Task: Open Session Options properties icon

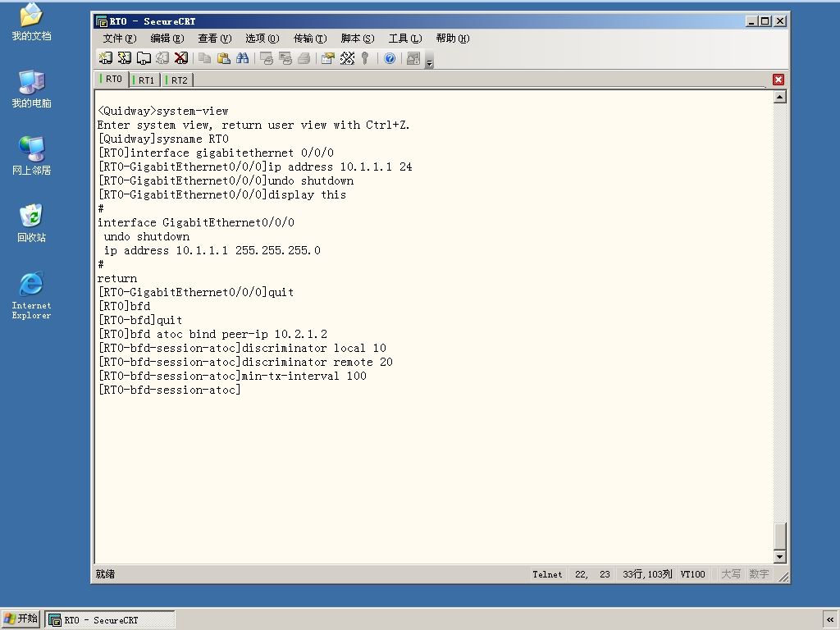Action: click(327, 58)
